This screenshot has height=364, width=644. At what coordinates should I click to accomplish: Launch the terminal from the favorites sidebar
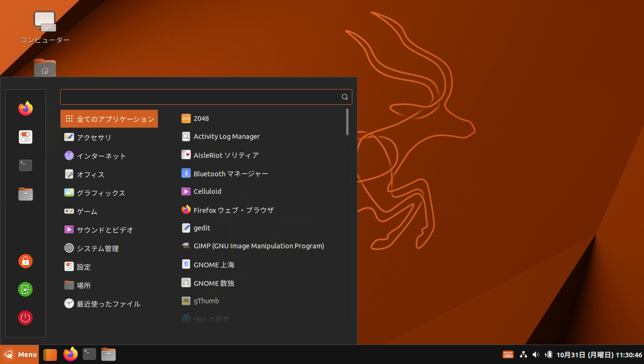[x=26, y=165]
